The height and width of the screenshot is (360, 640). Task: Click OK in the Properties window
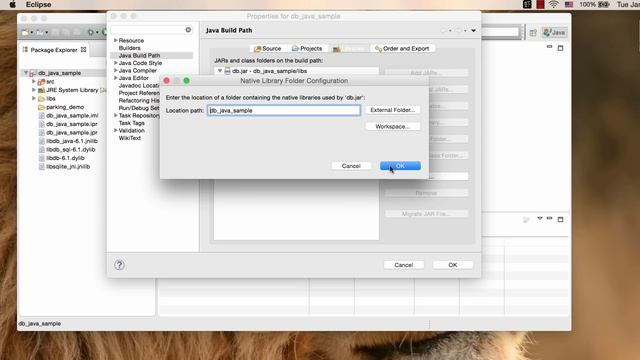pos(453,265)
